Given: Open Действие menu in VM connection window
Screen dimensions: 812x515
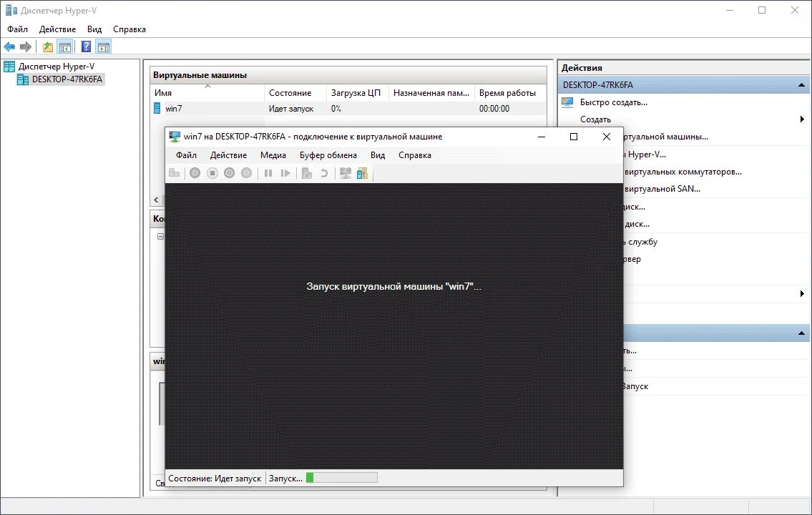Looking at the screenshot, I should tap(228, 154).
